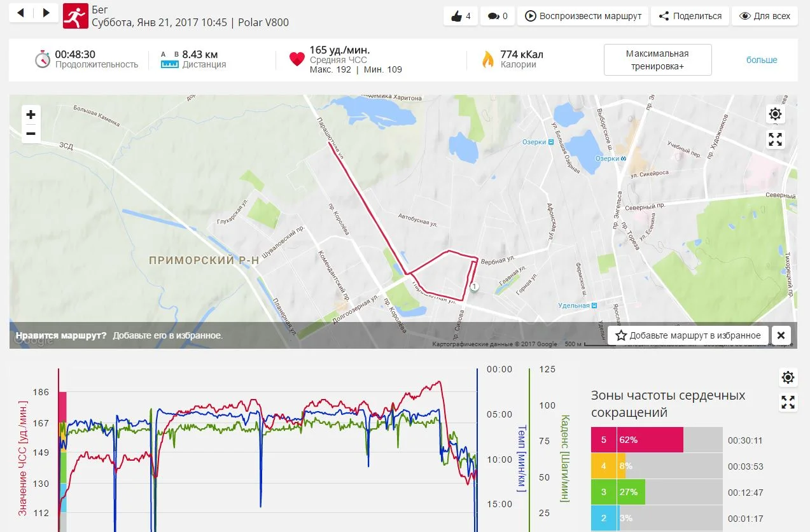Add route to favorites button
The height and width of the screenshot is (532, 810).
coord(688,335)
